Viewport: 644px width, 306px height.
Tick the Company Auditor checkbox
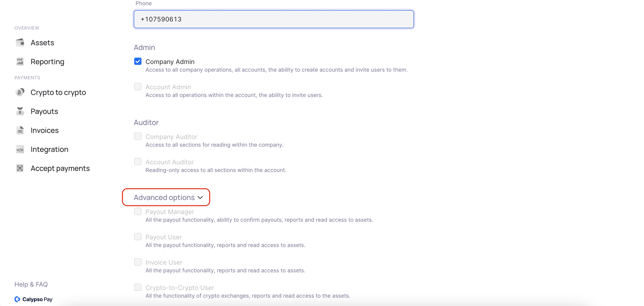click(x=138, y=136)
